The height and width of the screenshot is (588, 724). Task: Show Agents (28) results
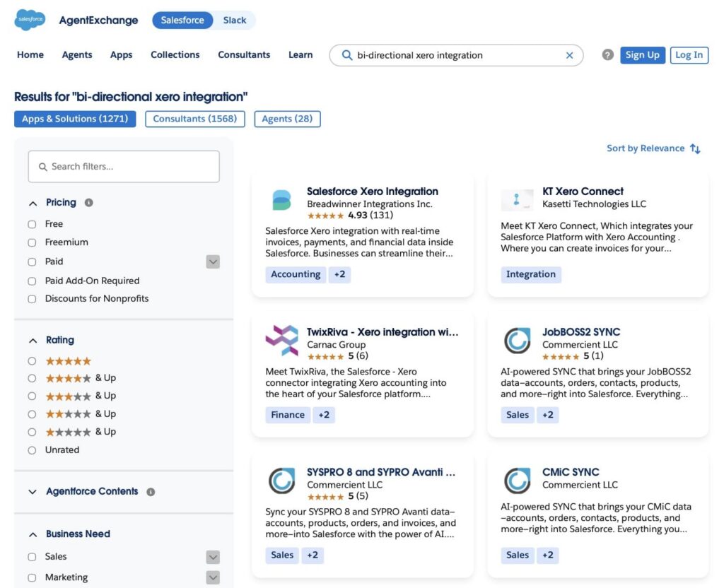tap(287, 119)
